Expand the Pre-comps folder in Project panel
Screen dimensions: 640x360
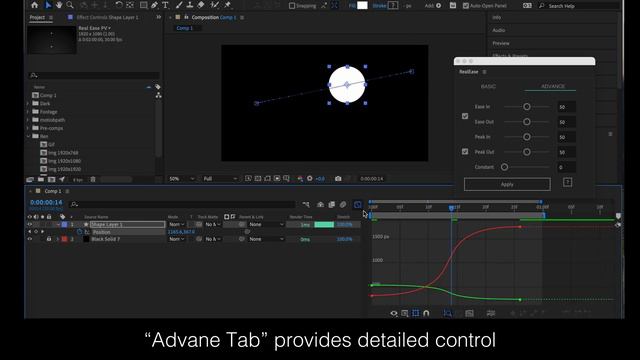point(29,128)
